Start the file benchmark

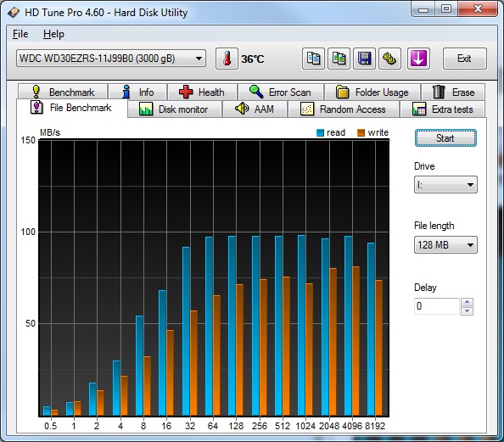tap(445, 138)
